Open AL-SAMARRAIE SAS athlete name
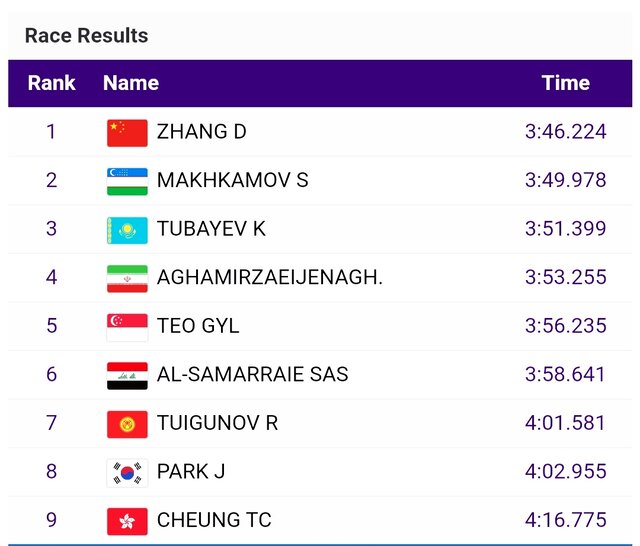Screen dimensions: 640x546 pos(253,375)
